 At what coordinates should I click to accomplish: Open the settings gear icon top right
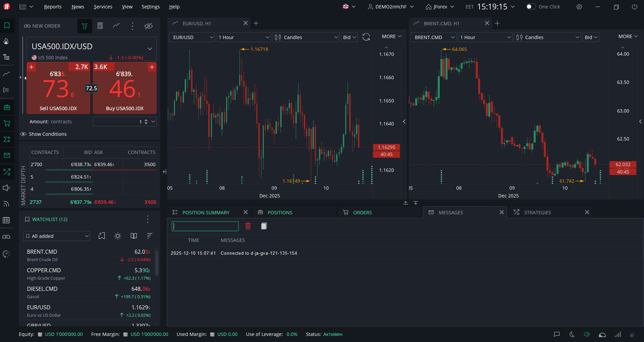coord(579,7)
